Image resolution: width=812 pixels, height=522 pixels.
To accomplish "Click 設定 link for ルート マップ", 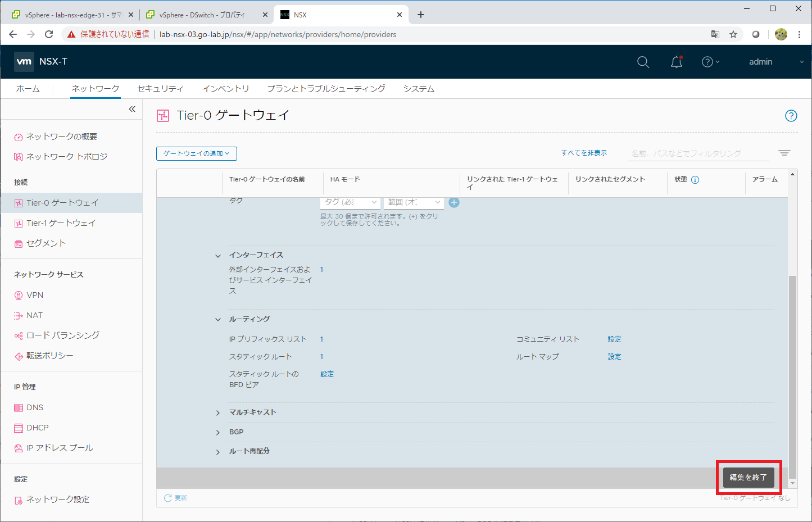I will point(615,357).
